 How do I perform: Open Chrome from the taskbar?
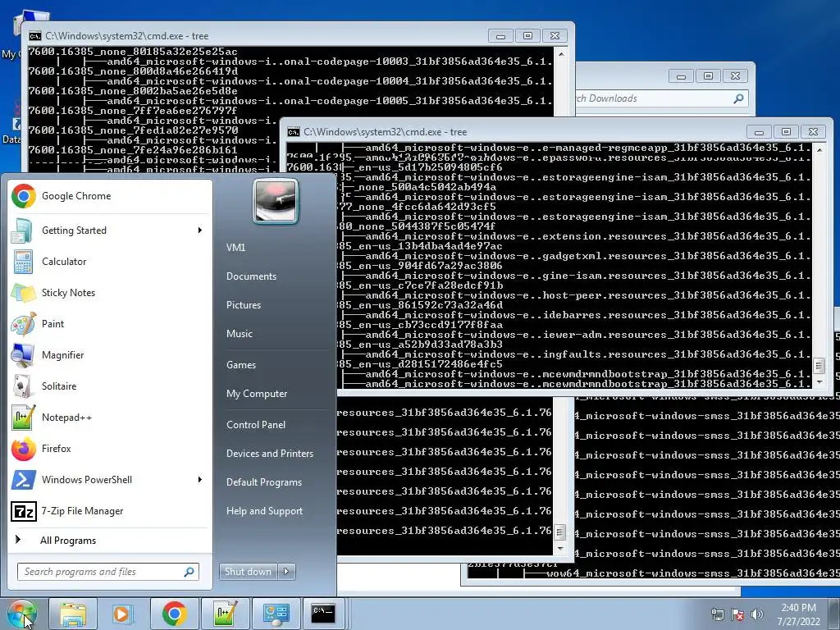(x=174, y=614)
